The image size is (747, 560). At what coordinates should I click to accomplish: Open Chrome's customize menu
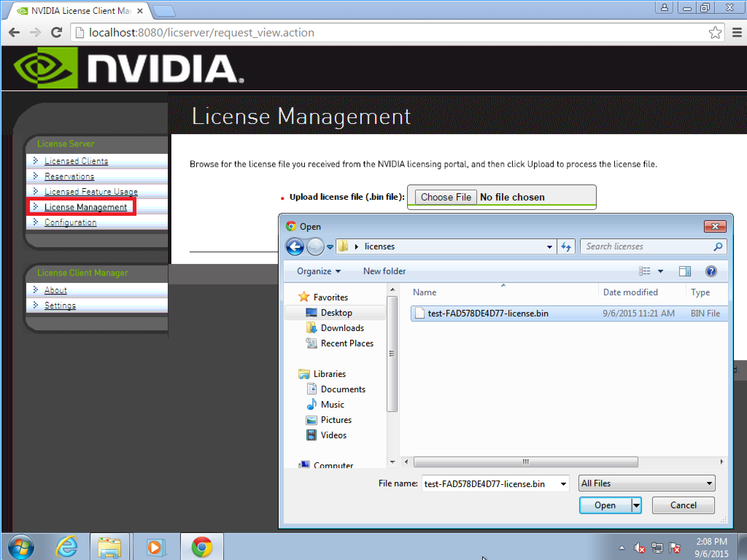pyautogui.click(x=736, y=32)
